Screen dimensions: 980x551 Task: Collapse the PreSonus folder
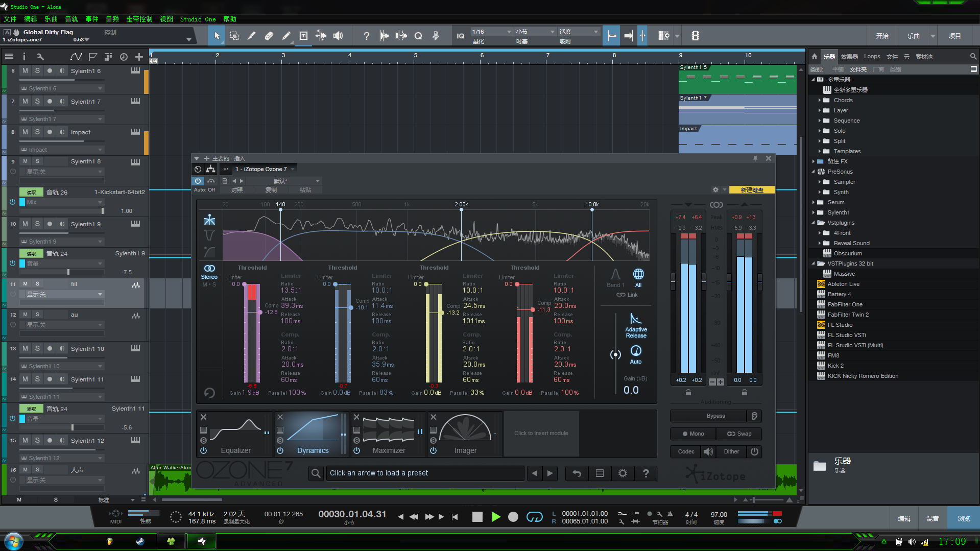pos(814,172)
